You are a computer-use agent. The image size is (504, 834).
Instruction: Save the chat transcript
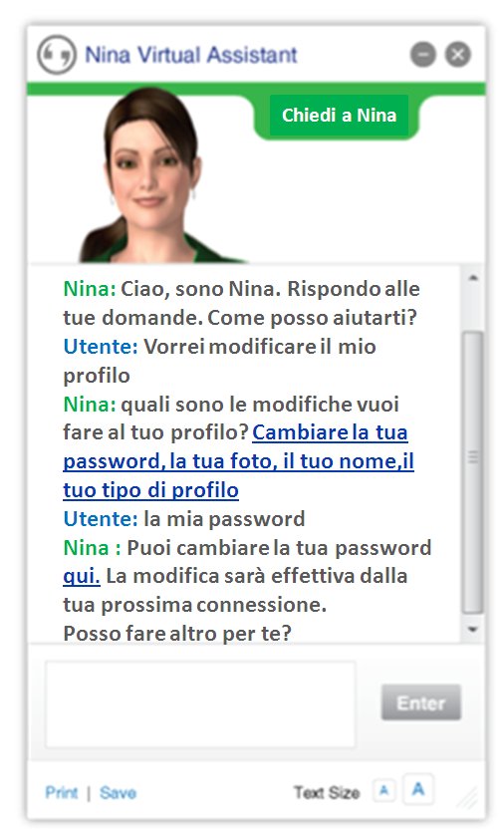(118, 792)
